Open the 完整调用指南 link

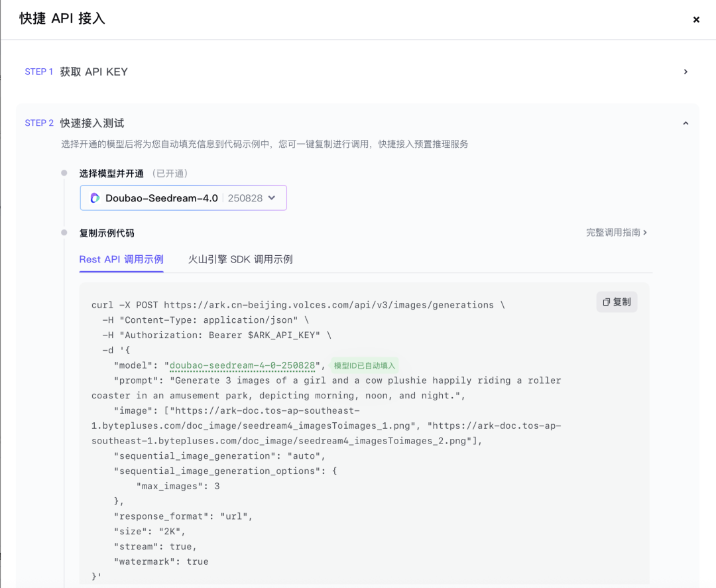coord(617,233)
